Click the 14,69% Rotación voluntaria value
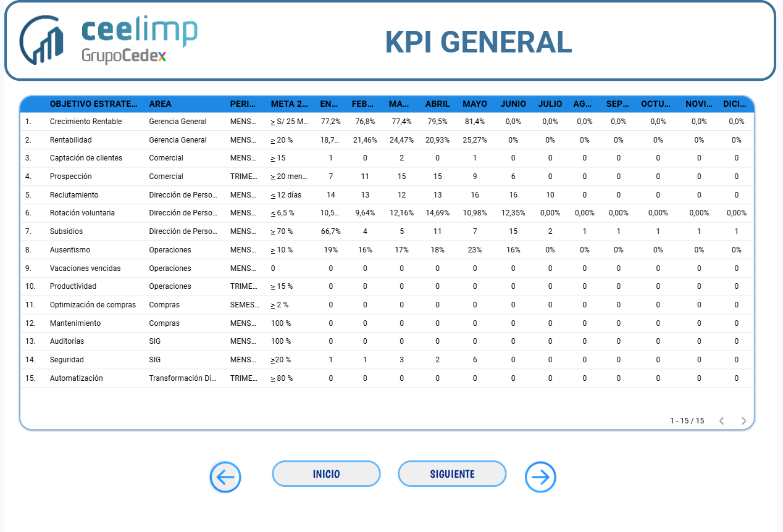 click(437, 213)
